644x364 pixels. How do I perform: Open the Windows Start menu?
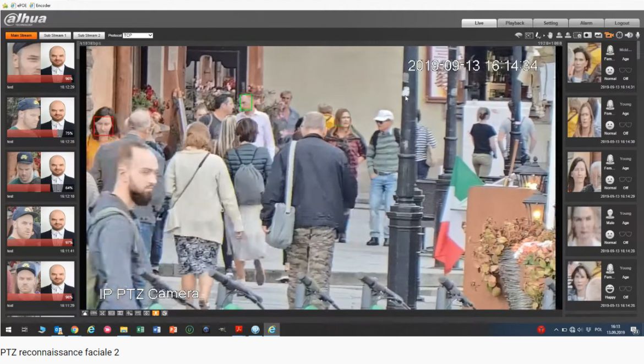pos(8,329)
